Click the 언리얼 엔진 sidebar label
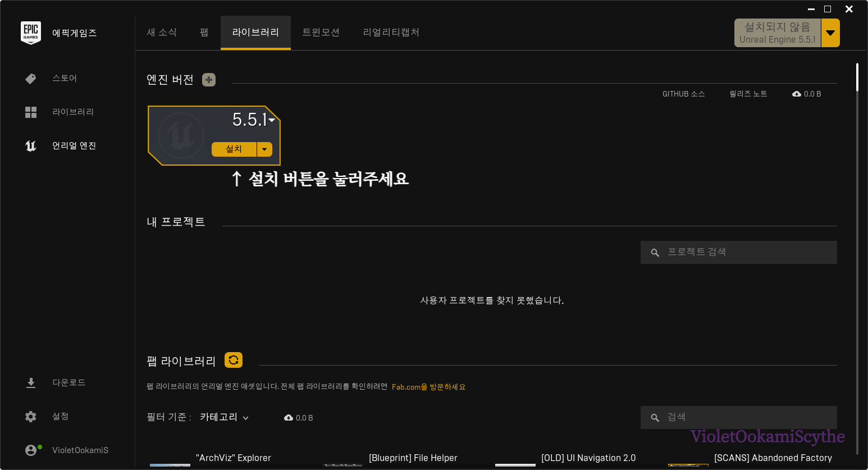This screenshot has width=868, height=470. point(74,146)
